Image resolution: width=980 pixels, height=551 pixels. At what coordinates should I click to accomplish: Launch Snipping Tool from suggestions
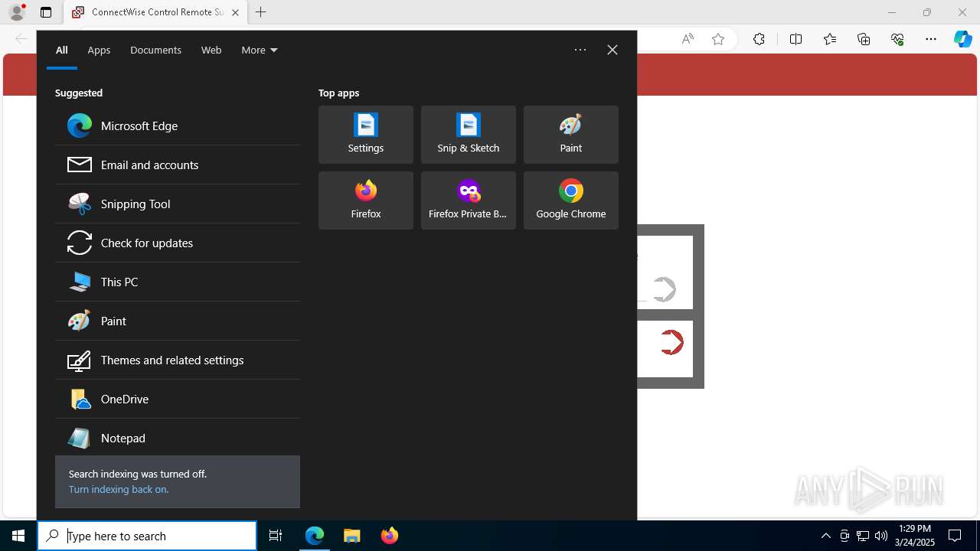[178, 204]
